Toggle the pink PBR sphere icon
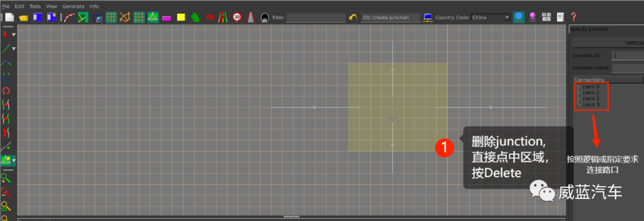 532,17
